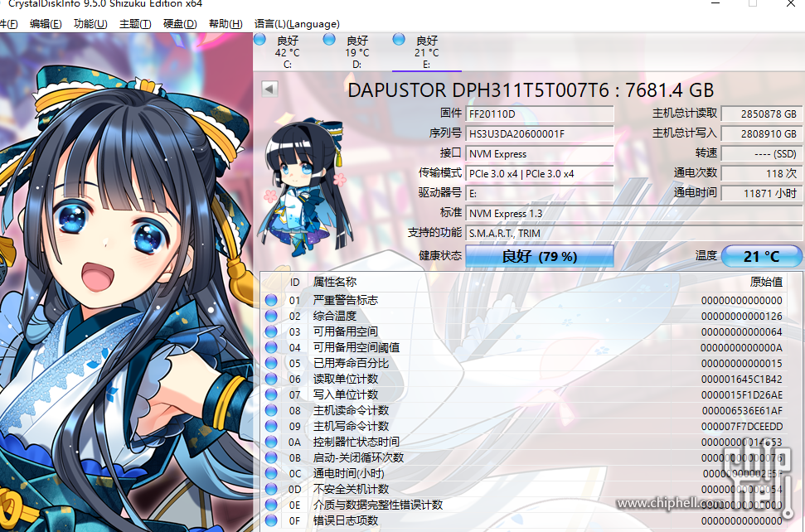
Task: Click the features field S.M.A.R.T., TRIM
Action: pyautogui.click(x=633, y=233)
